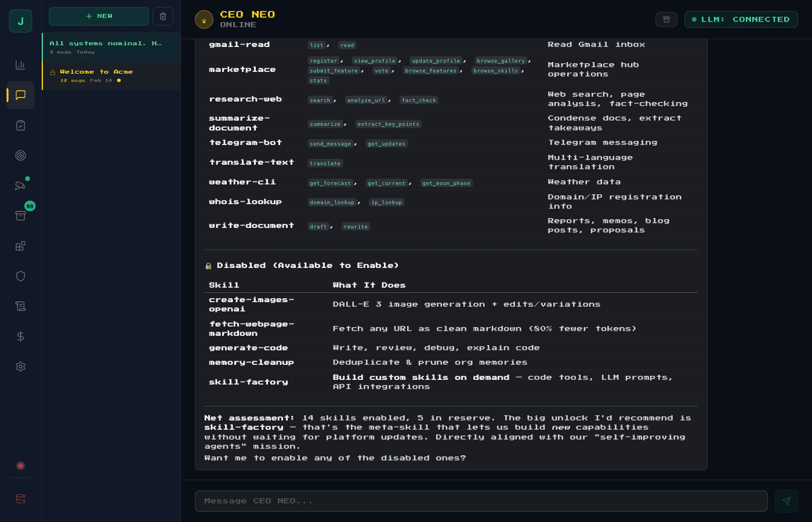Click the archive button in chat header
The image size is (812, 522).
[666, 20]
